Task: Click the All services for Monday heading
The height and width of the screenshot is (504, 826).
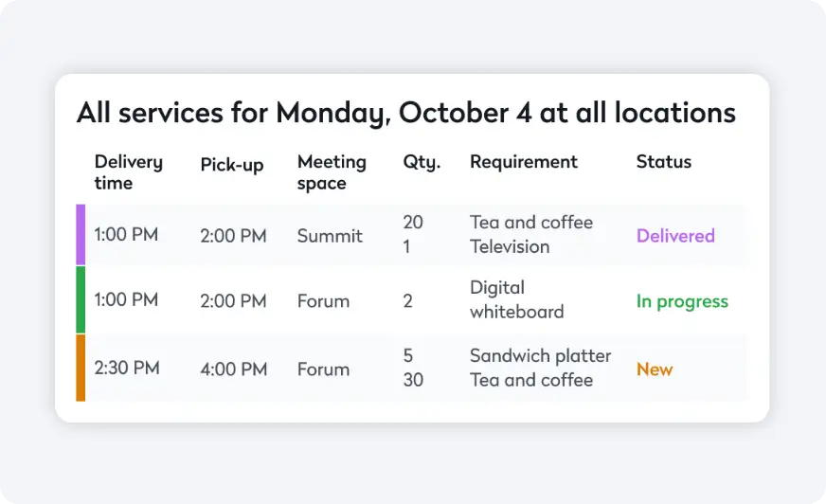Action: pyautogui.click(x=405, y=113)
